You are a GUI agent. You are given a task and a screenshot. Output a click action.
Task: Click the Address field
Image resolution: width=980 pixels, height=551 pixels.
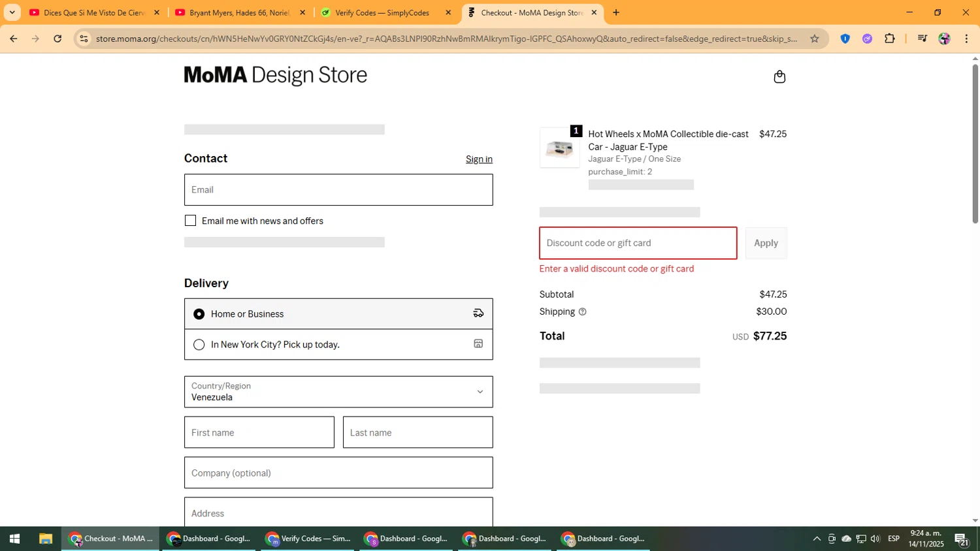click(x=338, y=512)
